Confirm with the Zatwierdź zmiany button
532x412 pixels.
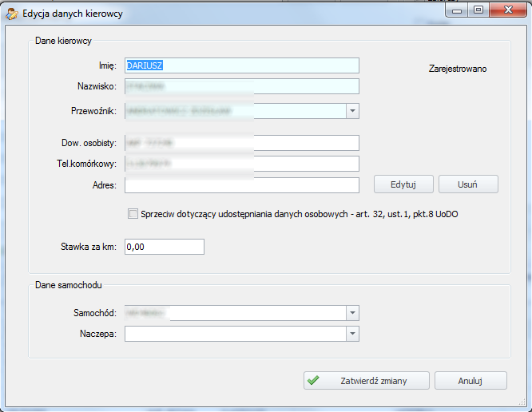(367, 381)
